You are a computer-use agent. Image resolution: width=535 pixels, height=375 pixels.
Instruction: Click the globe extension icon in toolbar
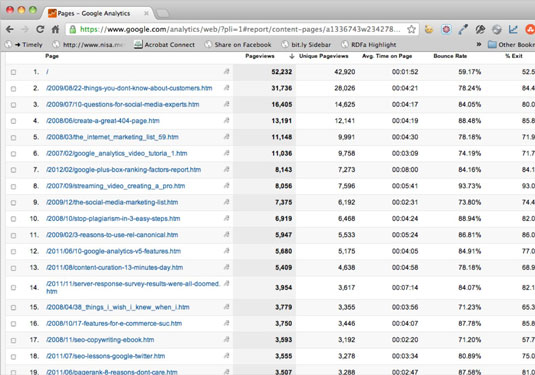click(x=496, y=30)
